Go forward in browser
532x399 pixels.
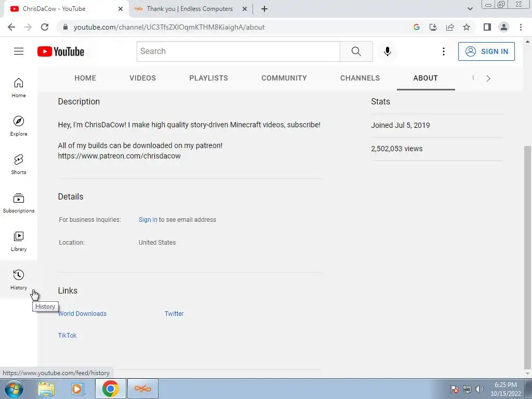pyautogui.click(x=28, y=27)
